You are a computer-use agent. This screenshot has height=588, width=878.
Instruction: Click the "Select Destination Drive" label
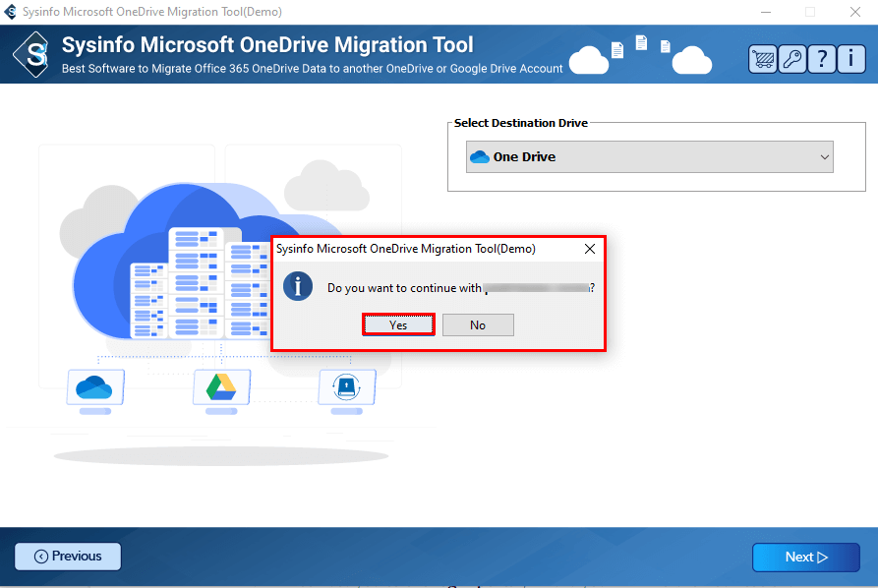point(521,123)
